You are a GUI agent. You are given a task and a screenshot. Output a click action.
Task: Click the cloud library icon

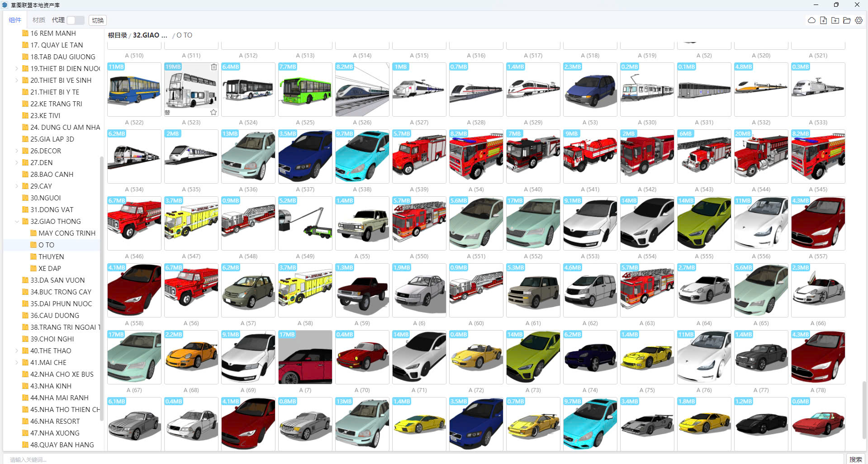coord(811,20)
